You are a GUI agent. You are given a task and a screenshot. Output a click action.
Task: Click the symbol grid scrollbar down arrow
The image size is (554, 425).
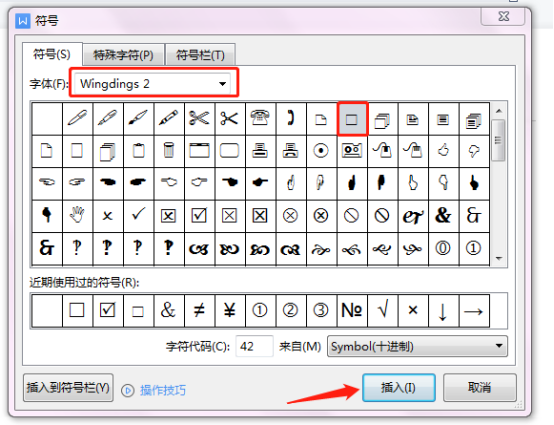tap(499, 259)
